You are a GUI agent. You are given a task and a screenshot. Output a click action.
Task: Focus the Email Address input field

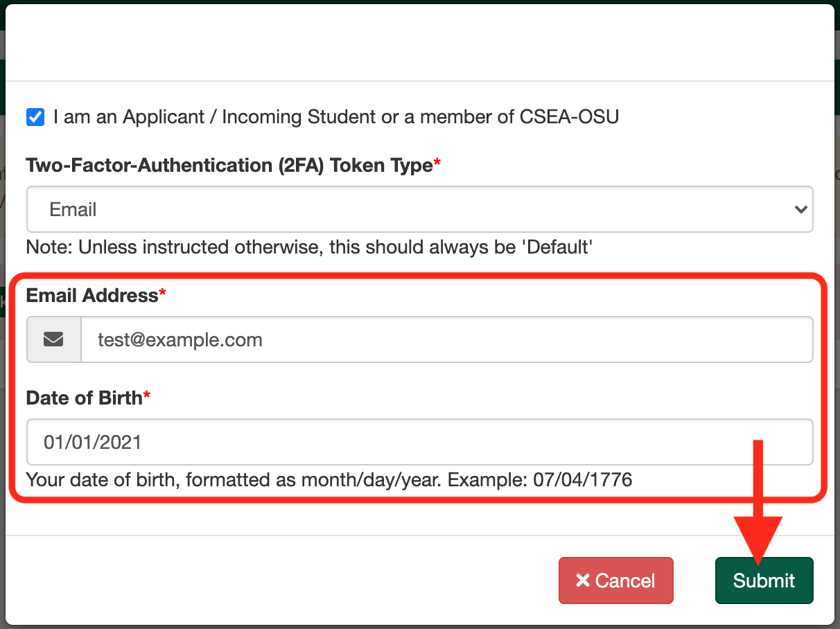[446, 339]
